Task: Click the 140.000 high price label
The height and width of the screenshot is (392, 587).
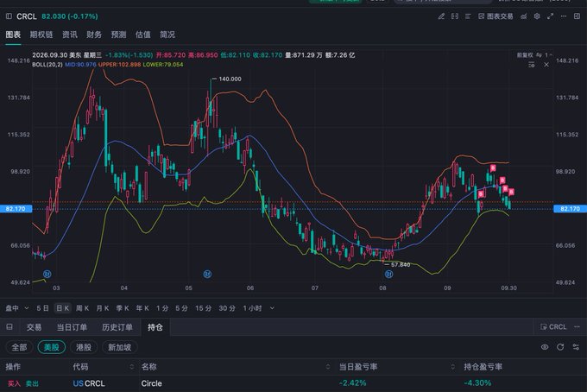Action: tap(230, 79)
